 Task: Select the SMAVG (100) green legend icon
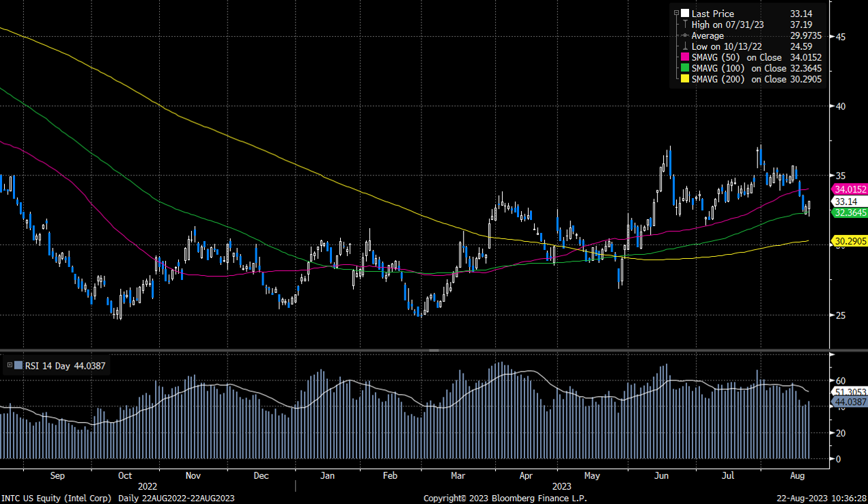[684, 68]
